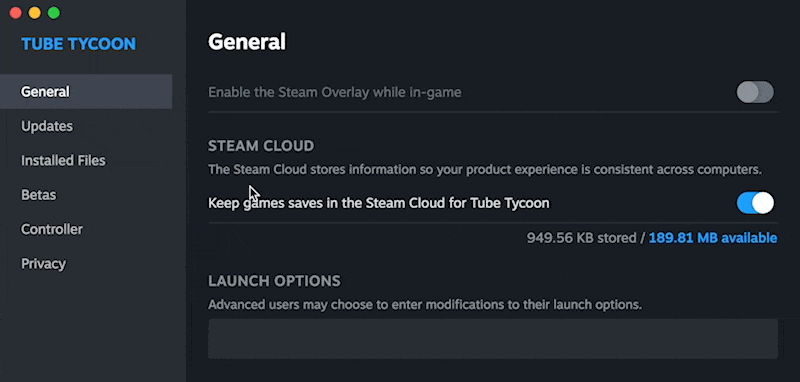
Task: Close the window with red button
Action: [15, 13]
